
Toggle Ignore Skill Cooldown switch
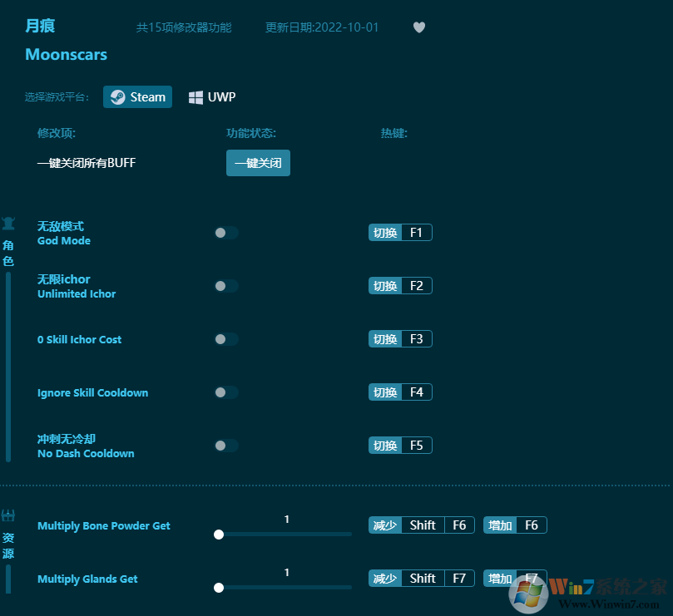(226, 392)
